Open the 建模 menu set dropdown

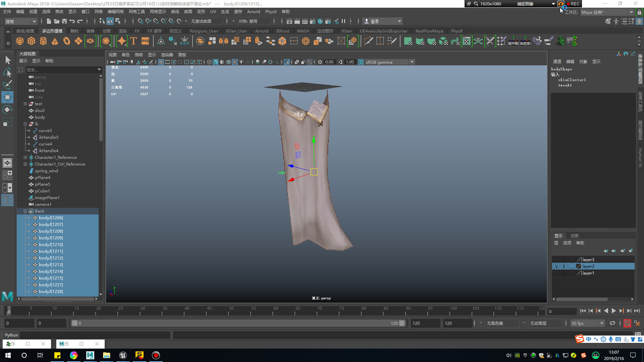coord(21,21)
